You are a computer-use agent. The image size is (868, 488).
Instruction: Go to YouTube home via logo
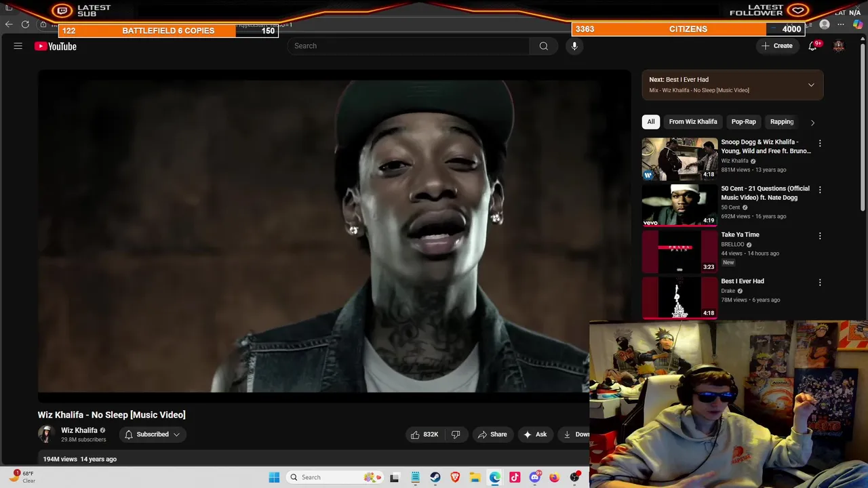pos(56,46)
